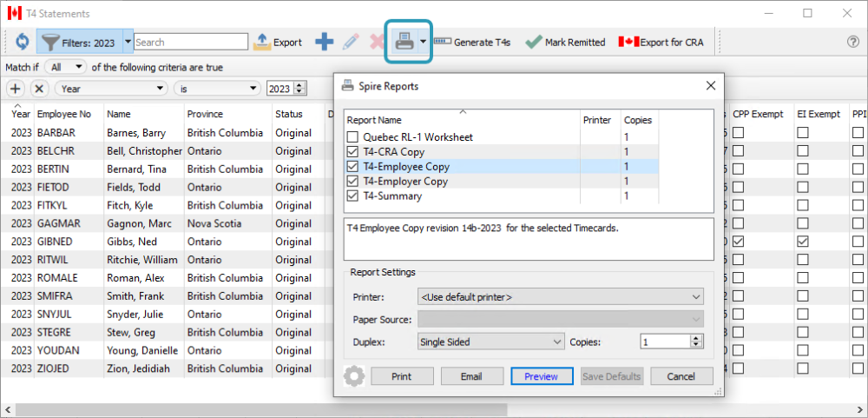Click the pencil edit icon
868x418 pixels.
pyautogui.click(x=351, y=42)
